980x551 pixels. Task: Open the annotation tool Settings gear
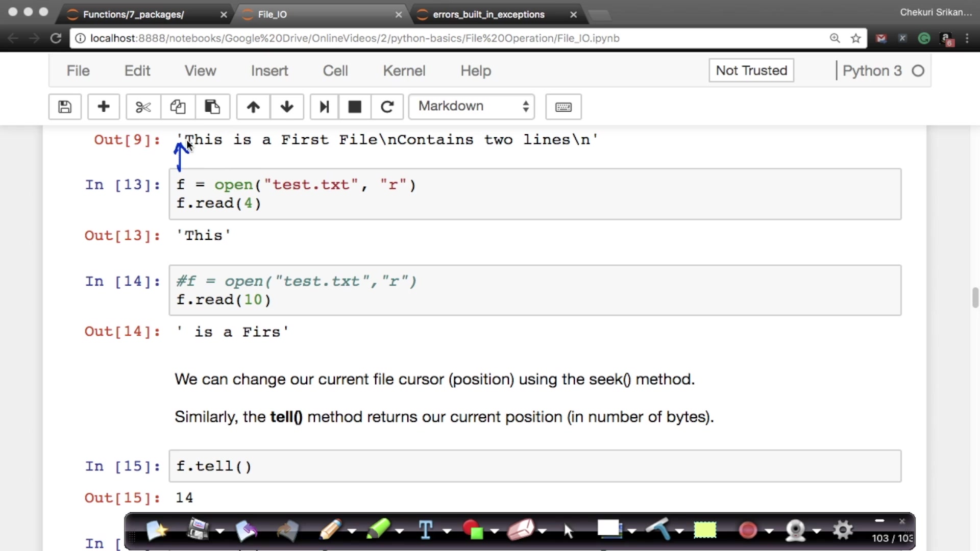coord(843,531)
